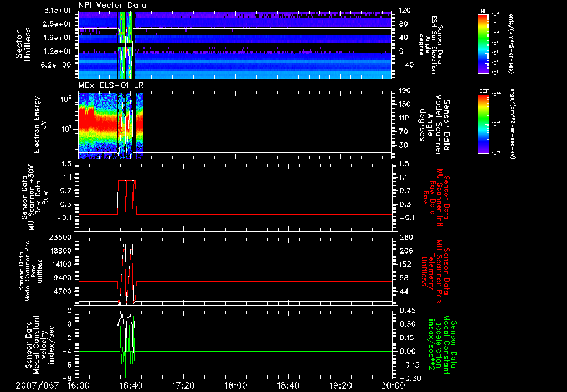Click the '3.1e+01' sector tick label
This screenshot has height=392, width=567.
coord(58,11)
